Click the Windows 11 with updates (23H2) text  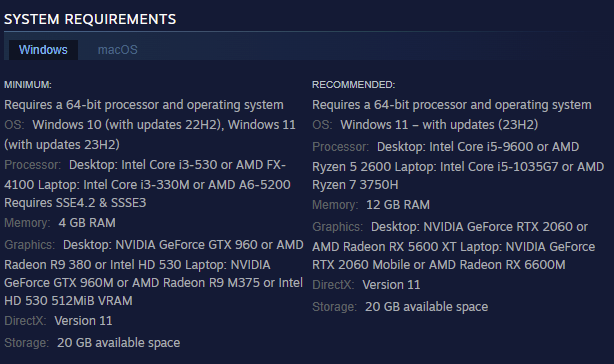pyautogui.click(x=439, y=125)
